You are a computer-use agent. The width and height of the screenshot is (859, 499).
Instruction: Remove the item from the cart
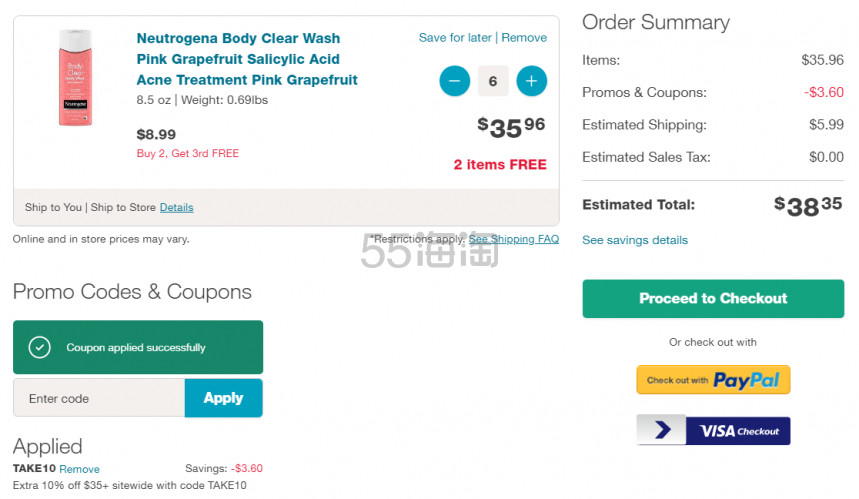pos(524,38)
